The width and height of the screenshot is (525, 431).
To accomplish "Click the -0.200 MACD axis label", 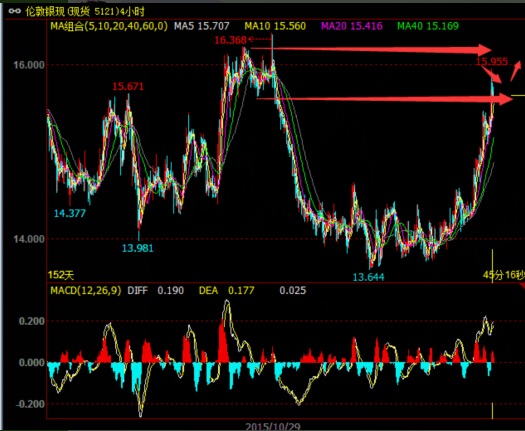I will click(x=30, y=404).
